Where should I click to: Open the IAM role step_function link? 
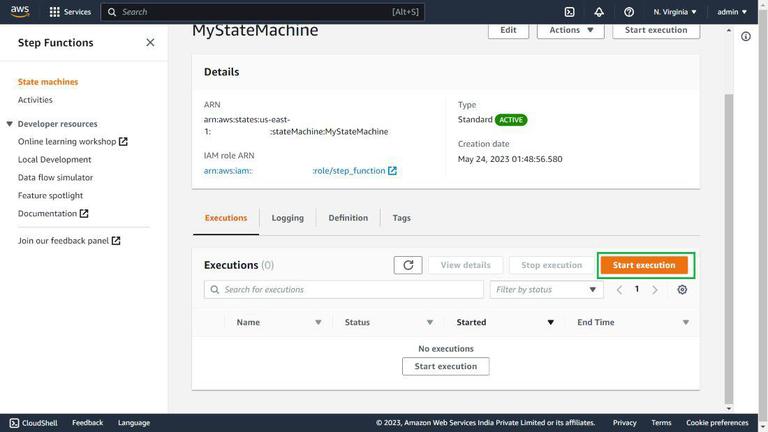coord(354,170)
